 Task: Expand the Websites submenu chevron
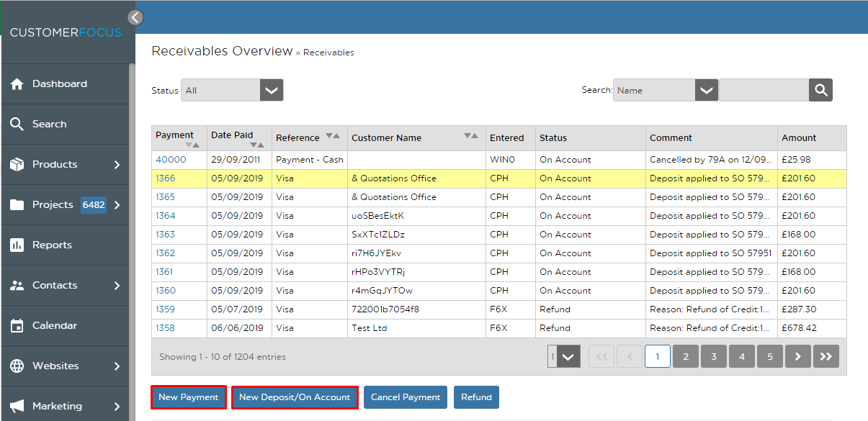(117, 366)
